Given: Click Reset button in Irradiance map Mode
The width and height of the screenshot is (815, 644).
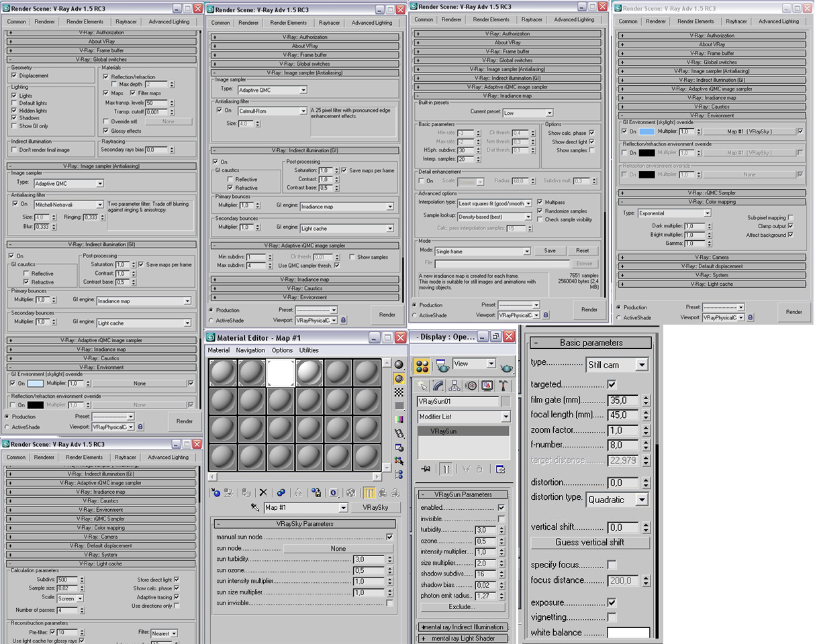Looking at the screenshot, I should click(582, 251).
